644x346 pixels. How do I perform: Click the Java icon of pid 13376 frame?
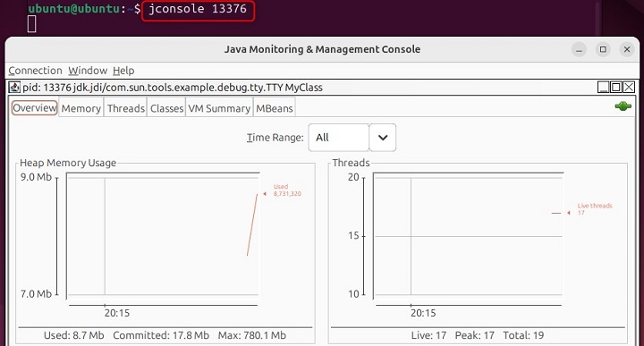(x=15, y=87)
